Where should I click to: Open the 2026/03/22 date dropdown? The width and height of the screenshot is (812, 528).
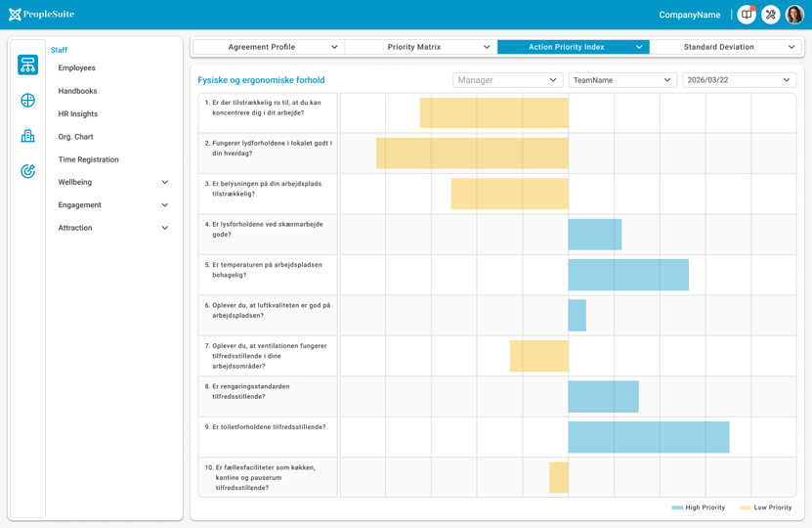coord(739,80)
